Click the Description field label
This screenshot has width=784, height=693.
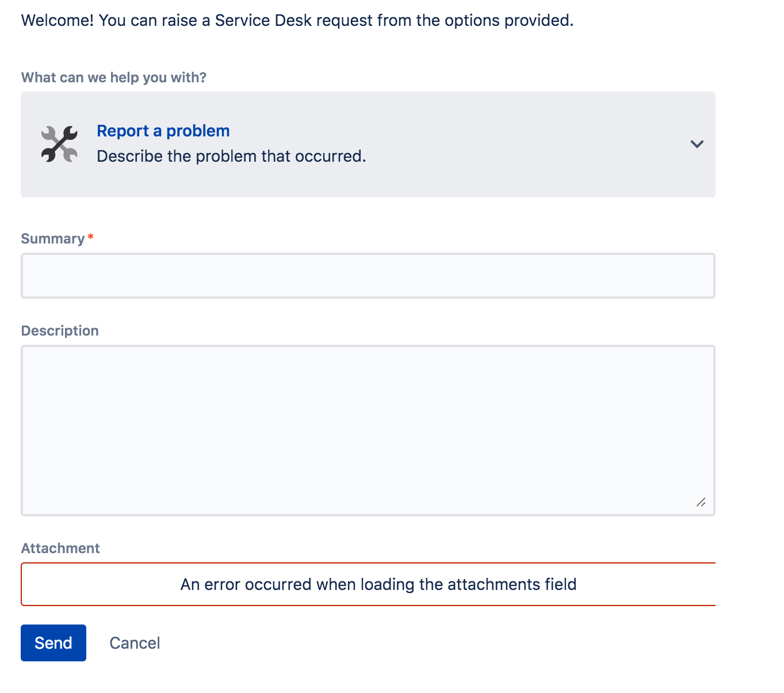coord(60,331)
